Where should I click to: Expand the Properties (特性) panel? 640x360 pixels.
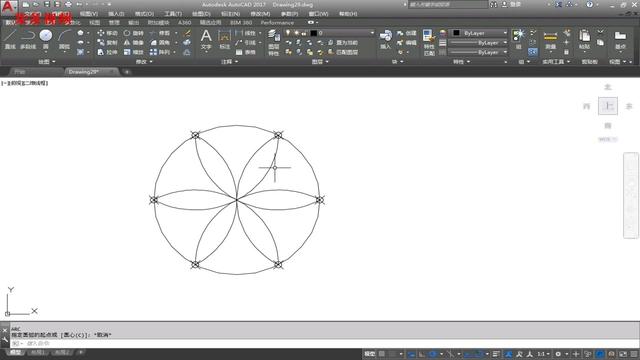point(461,62)
